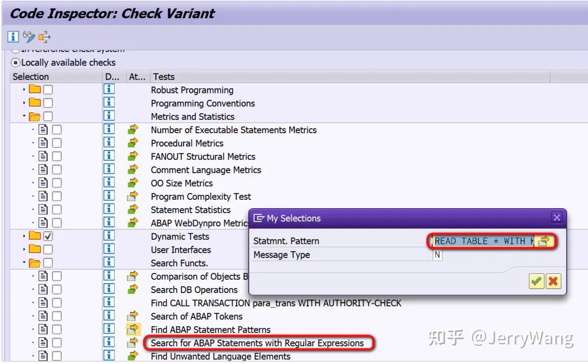
Task: Click the Display/Change glasses-pencil toolbar icon
Action: click(x=28, y=37)
